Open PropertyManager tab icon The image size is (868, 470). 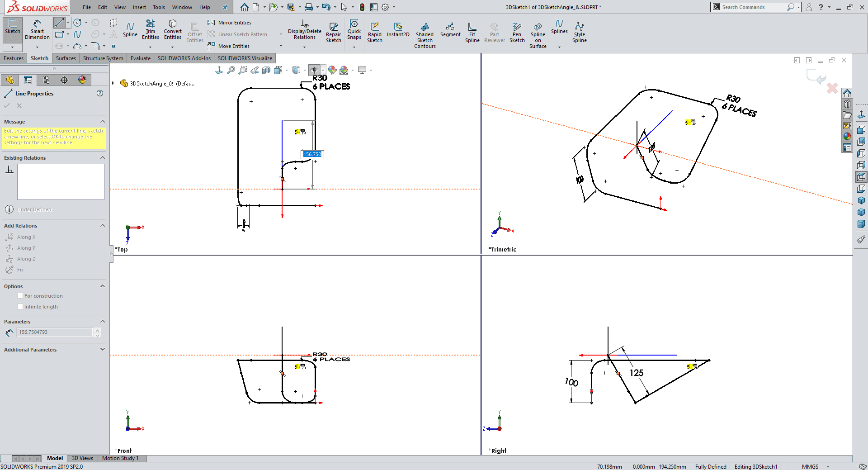tap(28, 80)
